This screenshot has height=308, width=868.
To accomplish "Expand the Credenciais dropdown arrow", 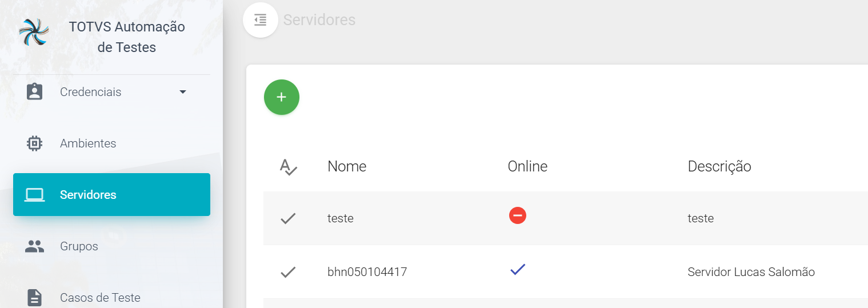I will tap(183, 92).
